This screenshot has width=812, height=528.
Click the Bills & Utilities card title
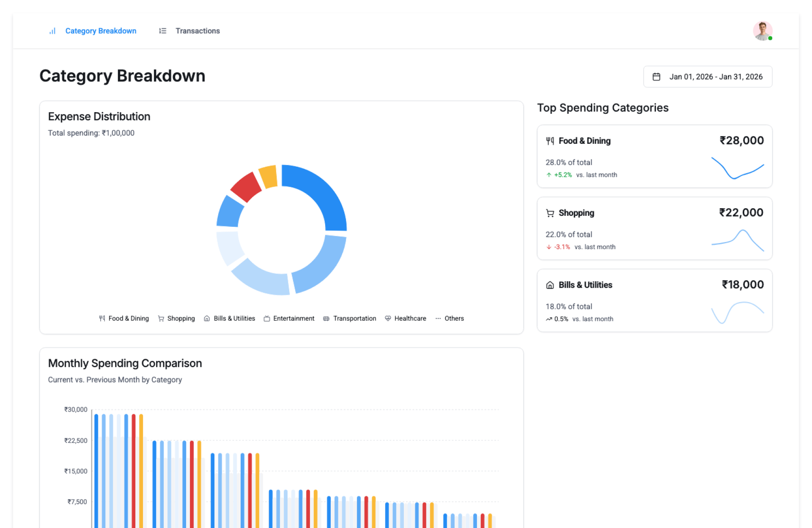coord(585,285)
